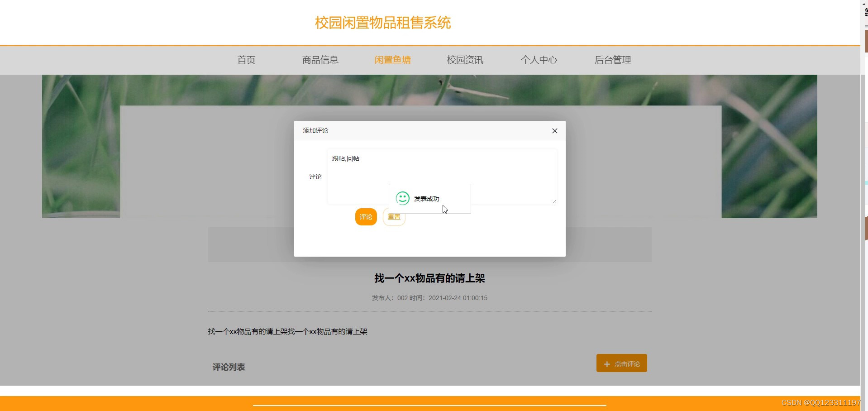This screenshot has height=411, width=868.
Task: Click the green smiley success icon
Action: click(x=402, y=198)
